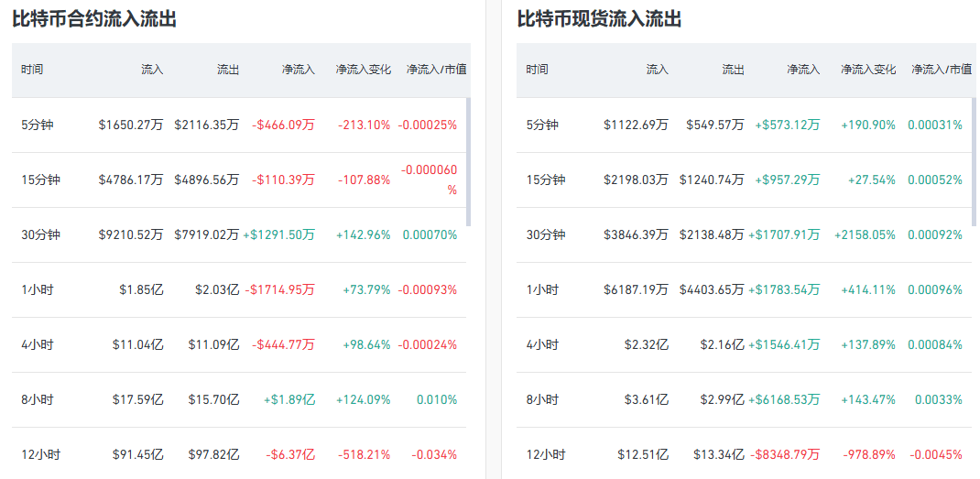The image size is (980, 479).
Task: Click the -$8348.79万 net inflow value
Action: [x=786, y=454]
